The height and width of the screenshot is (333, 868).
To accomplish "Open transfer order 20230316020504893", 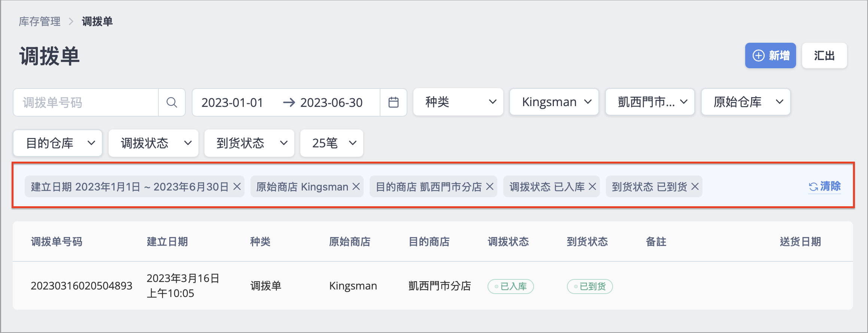I will [x=82, y=286].
